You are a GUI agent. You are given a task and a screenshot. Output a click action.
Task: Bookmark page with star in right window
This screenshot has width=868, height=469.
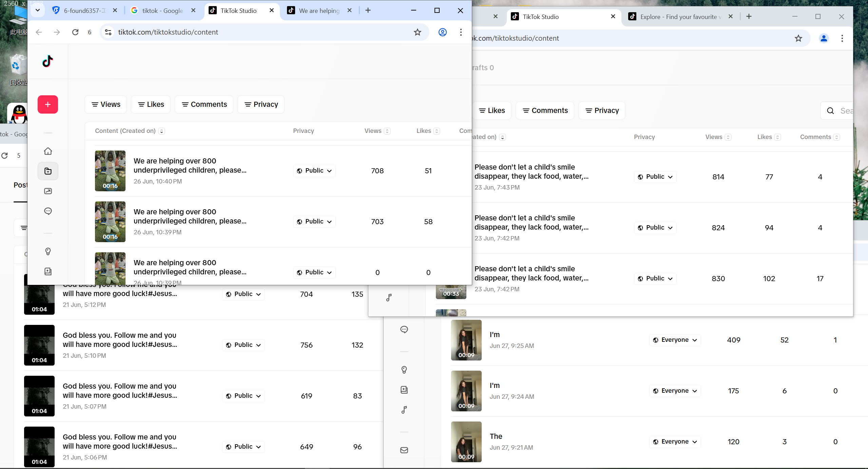(x=798, y=38)
